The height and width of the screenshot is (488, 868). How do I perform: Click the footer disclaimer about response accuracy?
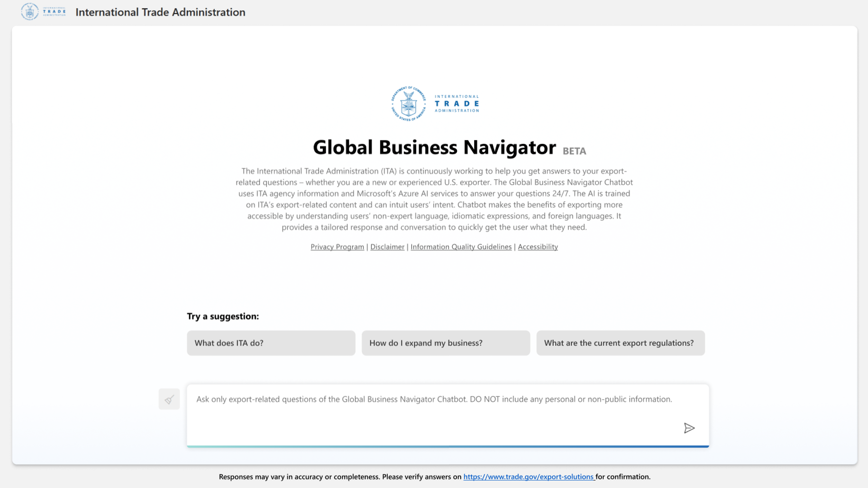[434, 477]
